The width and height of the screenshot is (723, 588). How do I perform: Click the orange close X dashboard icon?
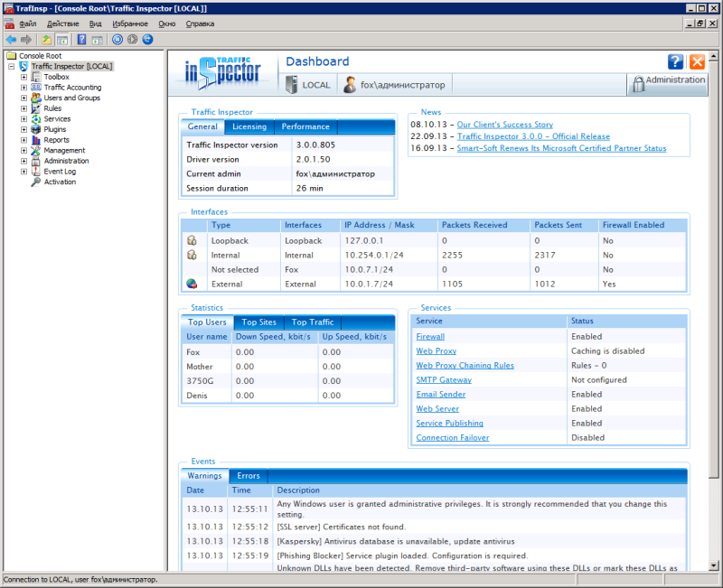(x=697, y=61)
